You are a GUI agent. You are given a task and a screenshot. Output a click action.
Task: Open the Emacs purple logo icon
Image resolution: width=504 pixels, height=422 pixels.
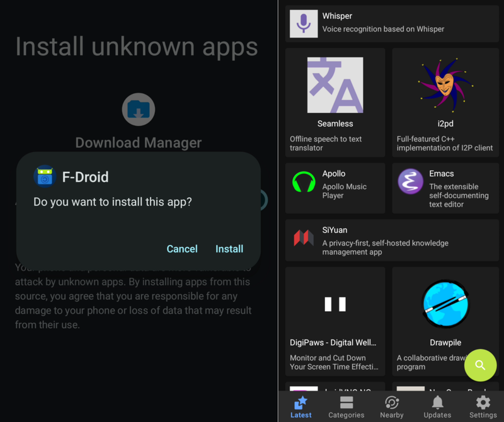coord(411,182)
